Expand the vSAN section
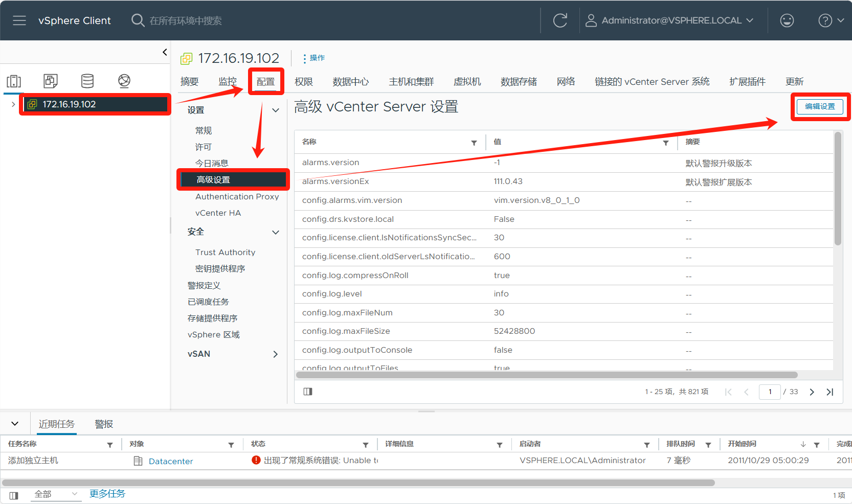 coord(275,354)
